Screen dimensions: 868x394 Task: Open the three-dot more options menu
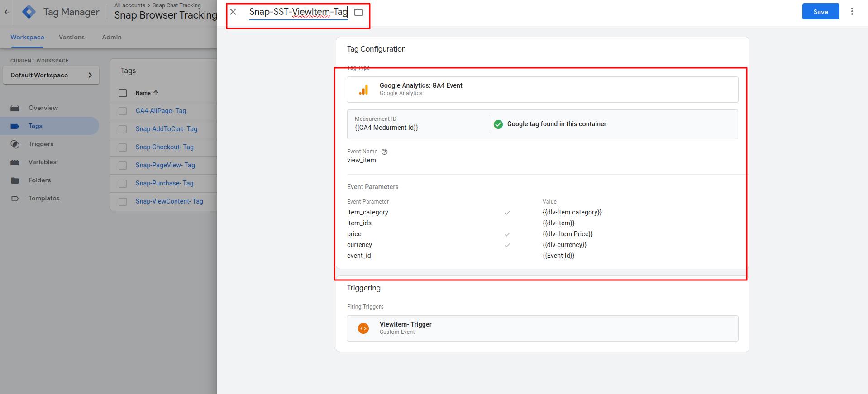pyautogui.click(x=852, y=12)
